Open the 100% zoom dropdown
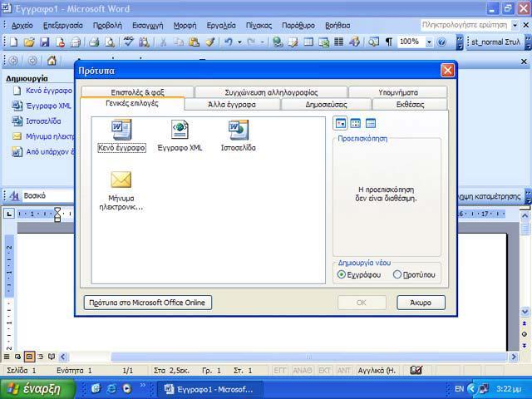This screenshot has width=532, height=399. pyautogui.click(x=429, y=42)
